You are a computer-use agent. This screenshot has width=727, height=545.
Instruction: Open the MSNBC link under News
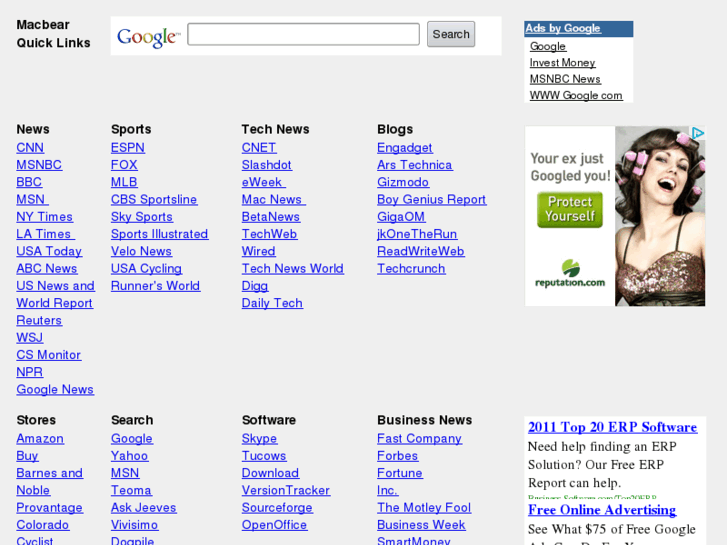point(39,165)
